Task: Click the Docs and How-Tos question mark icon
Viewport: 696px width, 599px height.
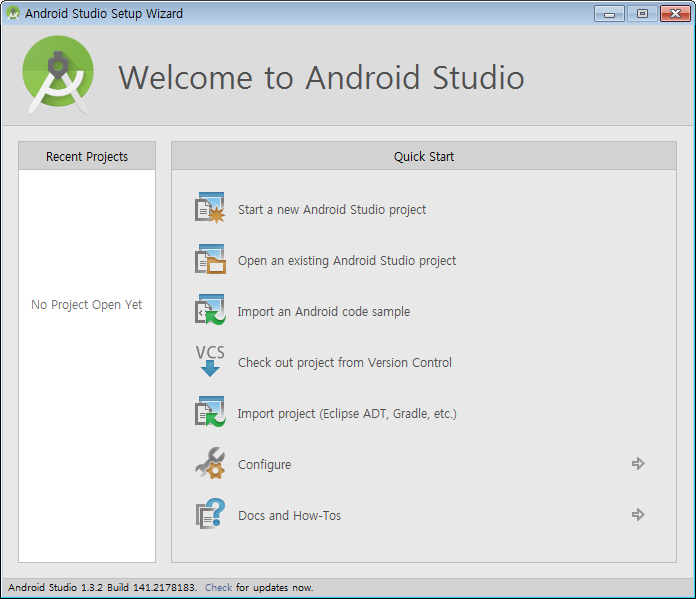Action: click(x=210, y=514)
